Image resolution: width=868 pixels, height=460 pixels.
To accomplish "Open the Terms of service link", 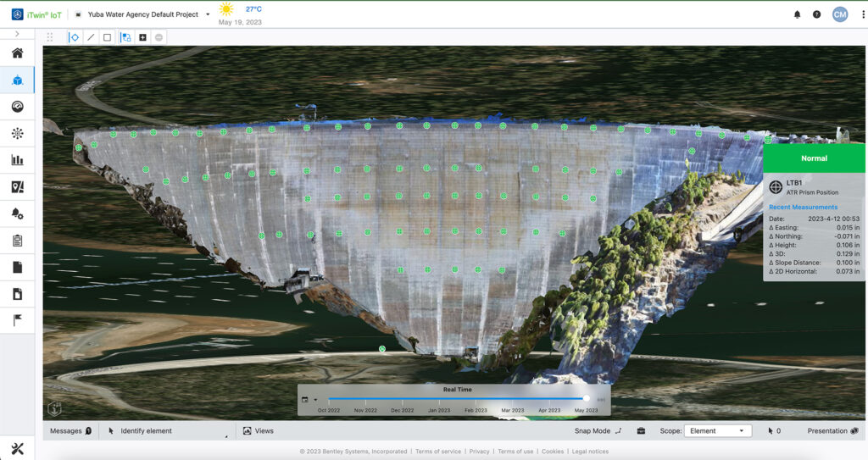I will click(x=438, y=452).
